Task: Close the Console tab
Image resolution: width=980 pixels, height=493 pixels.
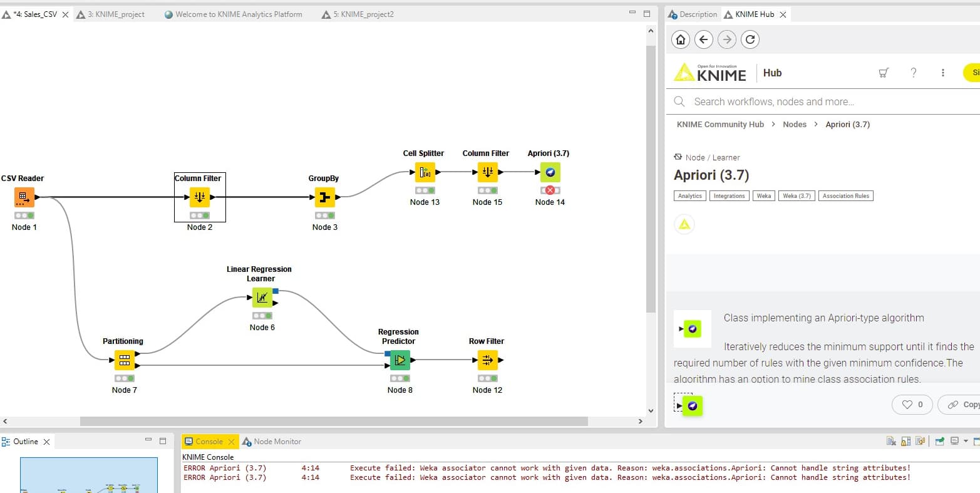Action: point(231,442)
